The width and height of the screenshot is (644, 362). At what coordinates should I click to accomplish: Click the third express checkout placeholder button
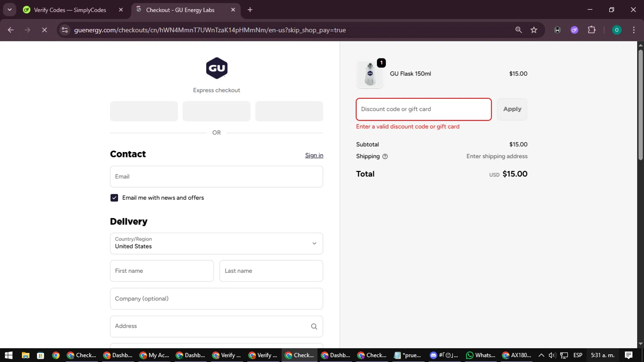coord(289,111)
